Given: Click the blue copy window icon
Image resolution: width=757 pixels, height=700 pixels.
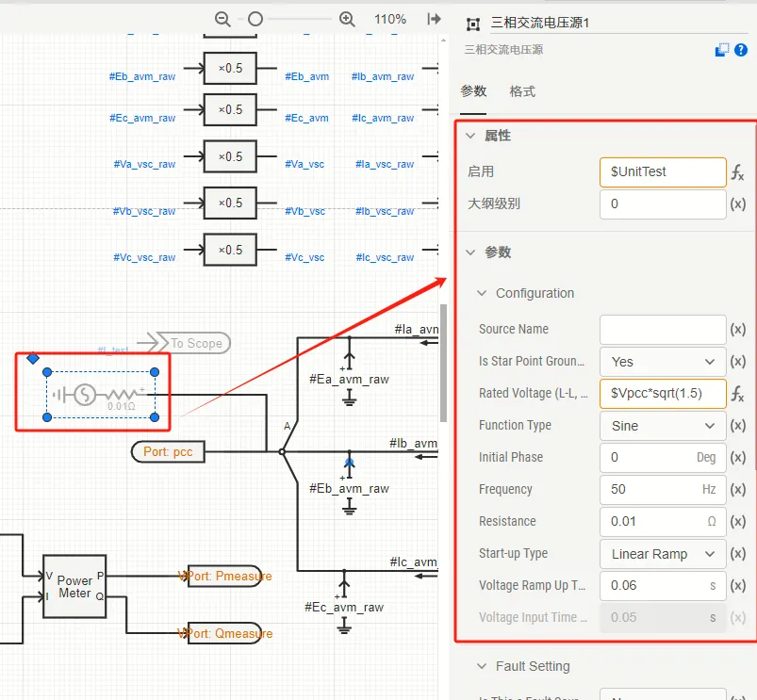Looking at the screenshot, I should [x=722, y=50].
